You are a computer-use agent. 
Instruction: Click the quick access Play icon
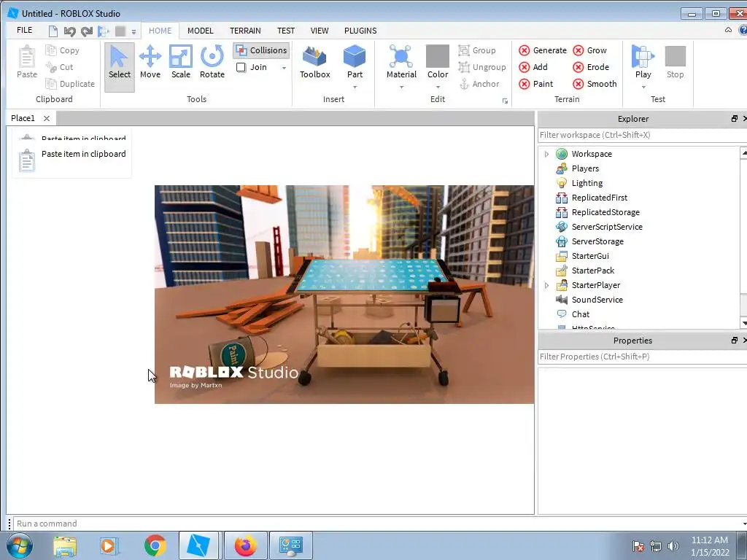(x=103, y=31)
